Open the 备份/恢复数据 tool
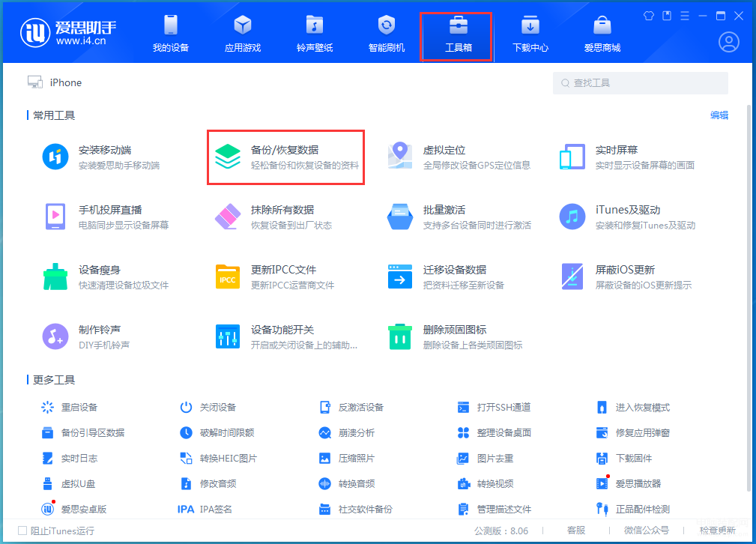 285,157
